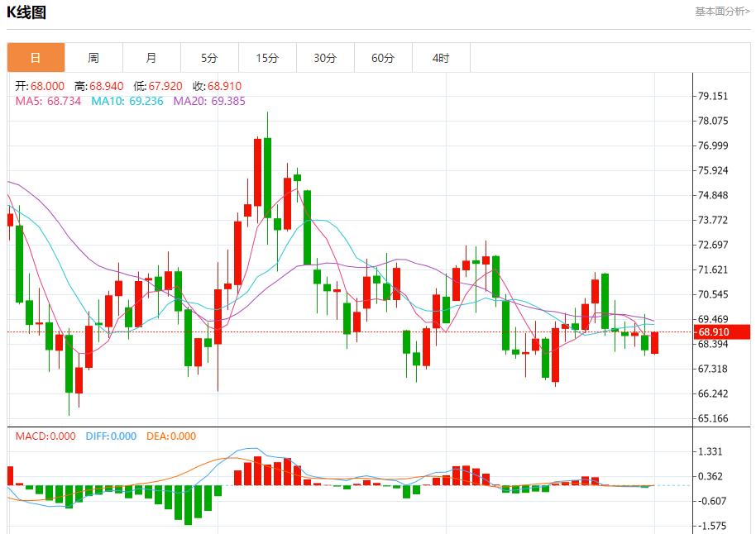Viewport: 756px width, 534px height.
Task: Switch to 15分 timeframe tab
Action: coord(267,58)
